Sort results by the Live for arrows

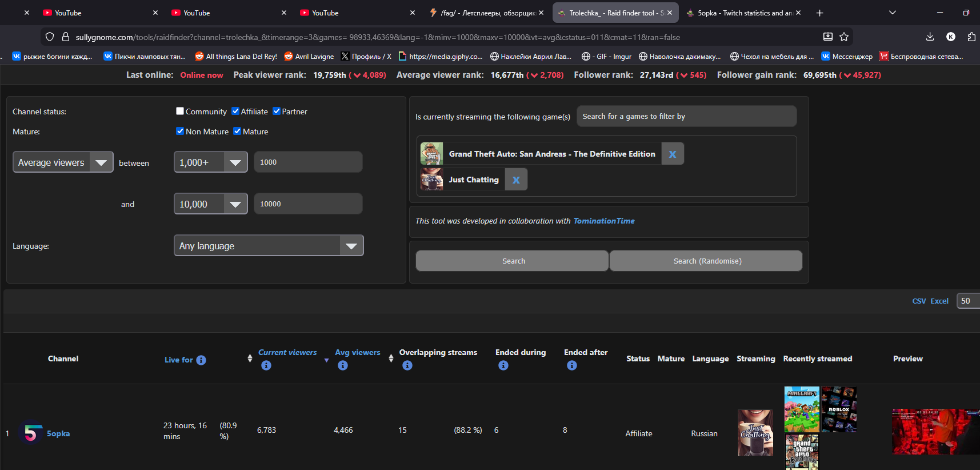tap(250, 359)
